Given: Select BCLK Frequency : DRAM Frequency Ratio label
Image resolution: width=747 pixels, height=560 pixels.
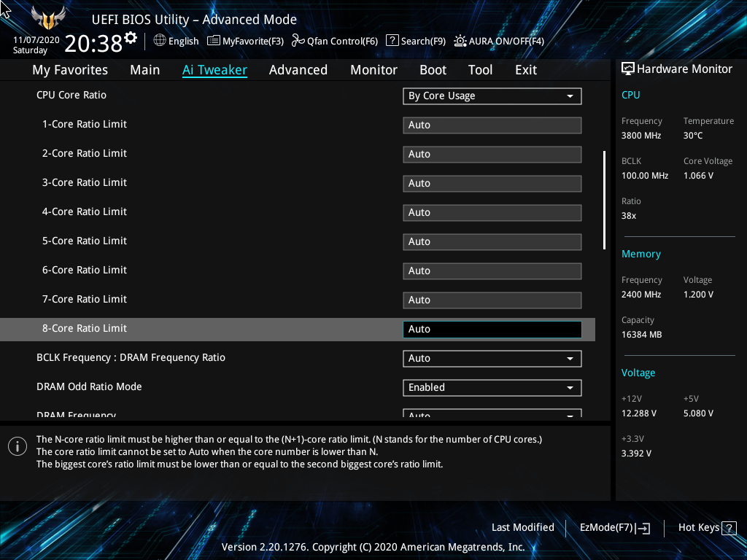Looking at the screenshot, I should (x=131, y=357).
